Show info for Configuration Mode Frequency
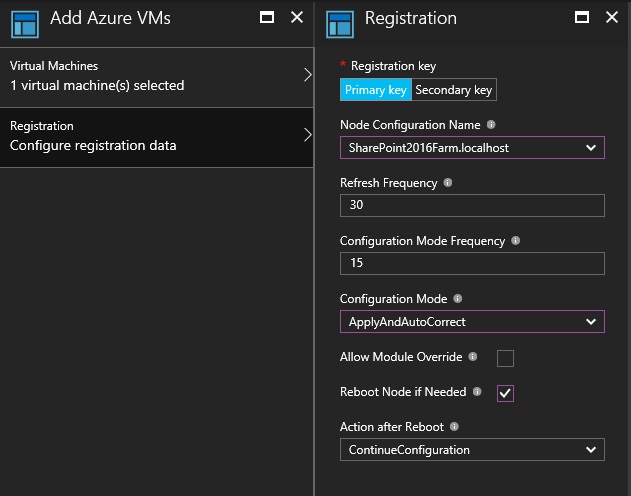 tap(516, 241)
